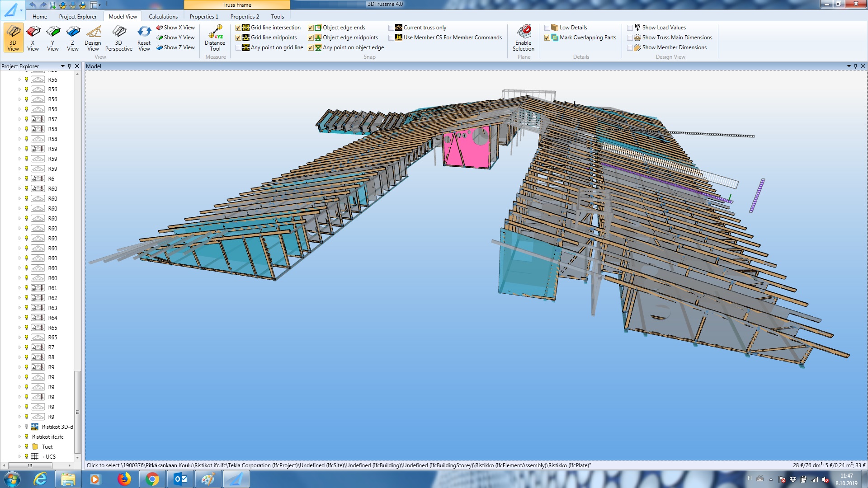
Task: Activate the 3D View button
Action: click(13, 38)
